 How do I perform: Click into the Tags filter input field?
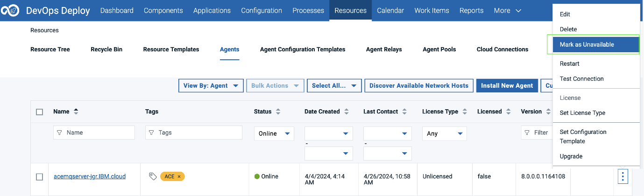click(x=193, y=133)
